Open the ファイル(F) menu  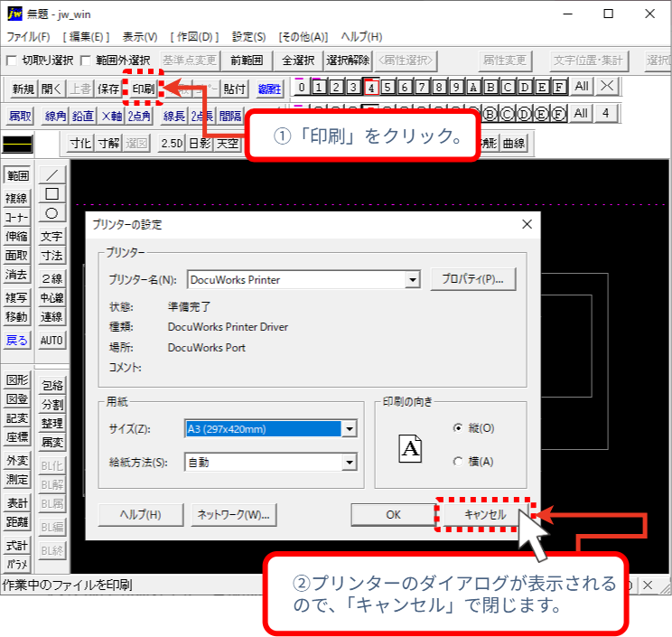(28, 37)
